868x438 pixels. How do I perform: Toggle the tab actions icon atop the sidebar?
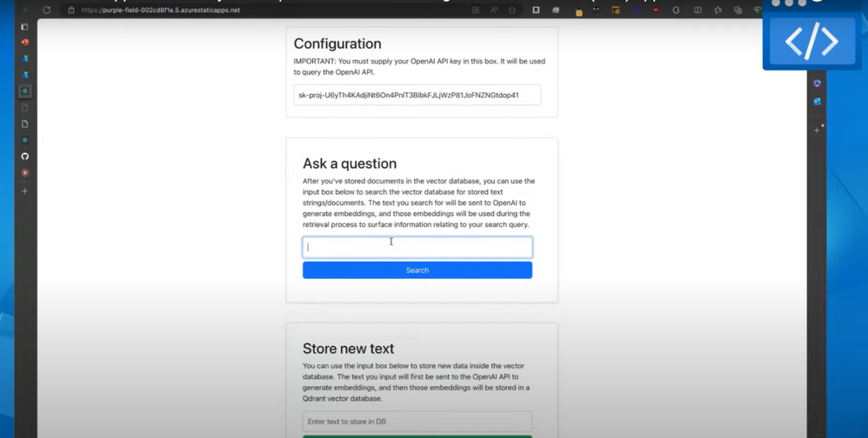(x=25, y=27)
